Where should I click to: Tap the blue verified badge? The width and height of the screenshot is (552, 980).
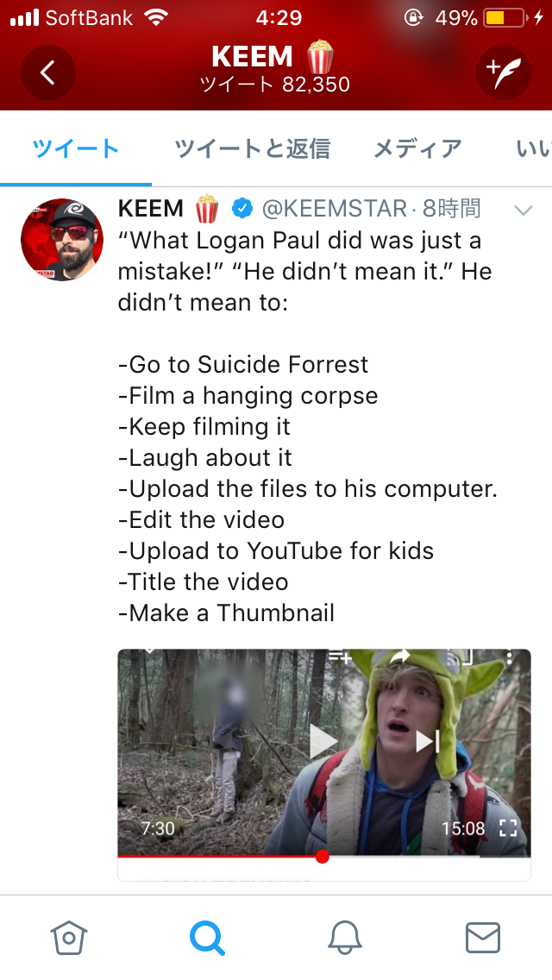click(242, 208)
